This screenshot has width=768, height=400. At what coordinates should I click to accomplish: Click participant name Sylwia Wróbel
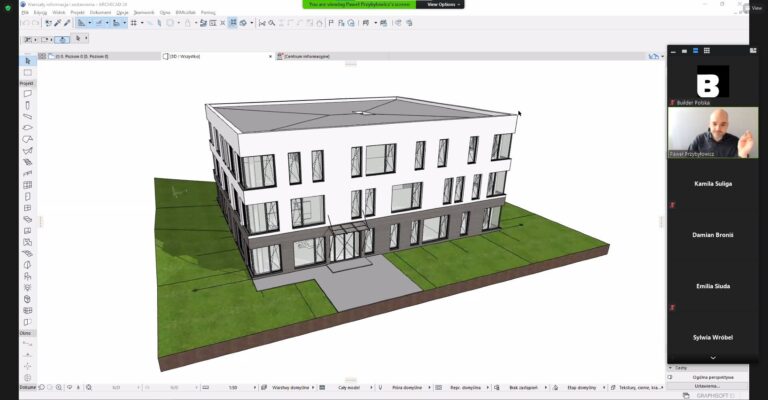(x=713, y=337)
